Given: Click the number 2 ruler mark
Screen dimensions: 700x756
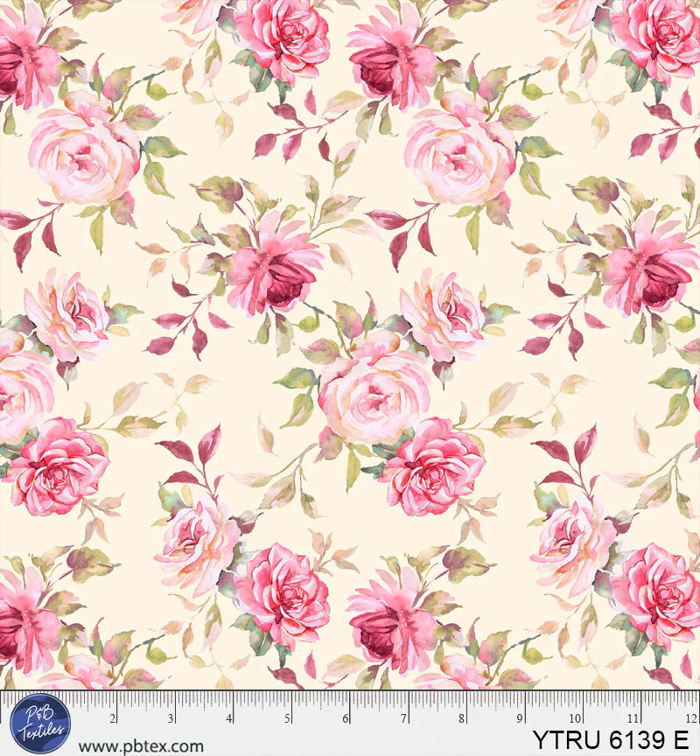Looking at the screenshot, I should [112, 718].
